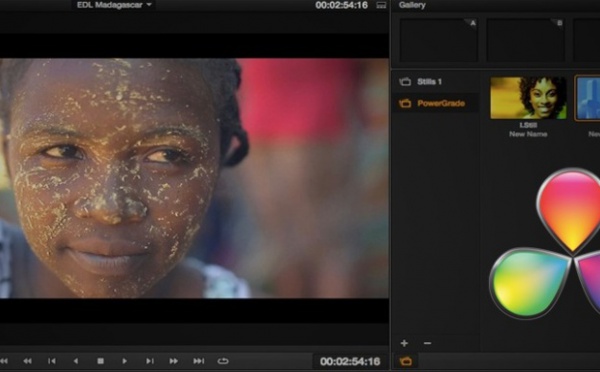
Task: Select the yellow still thumbnail of the smiling woman
Action: (528, 98)
